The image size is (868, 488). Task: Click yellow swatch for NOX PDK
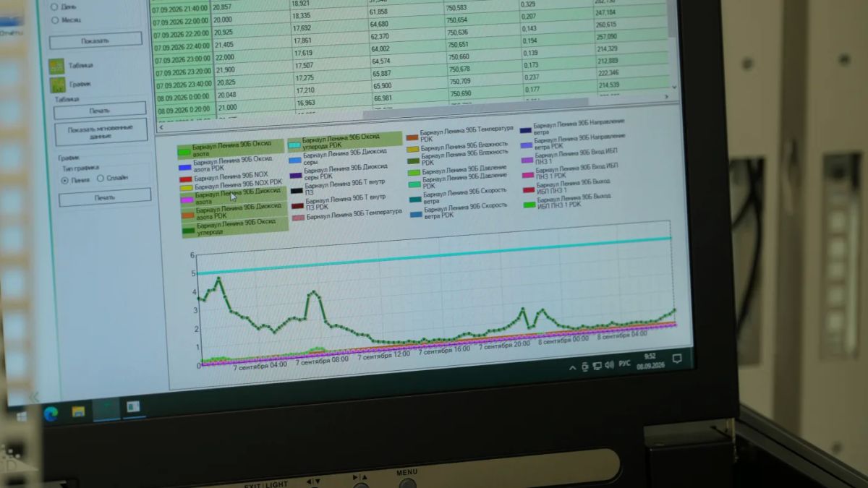point(187,188)
